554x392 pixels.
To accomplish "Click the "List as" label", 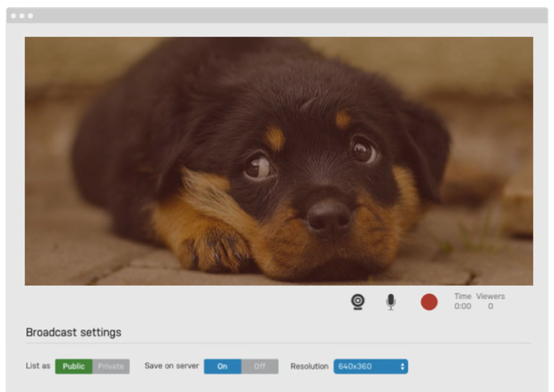I will [x=38, y=366].
